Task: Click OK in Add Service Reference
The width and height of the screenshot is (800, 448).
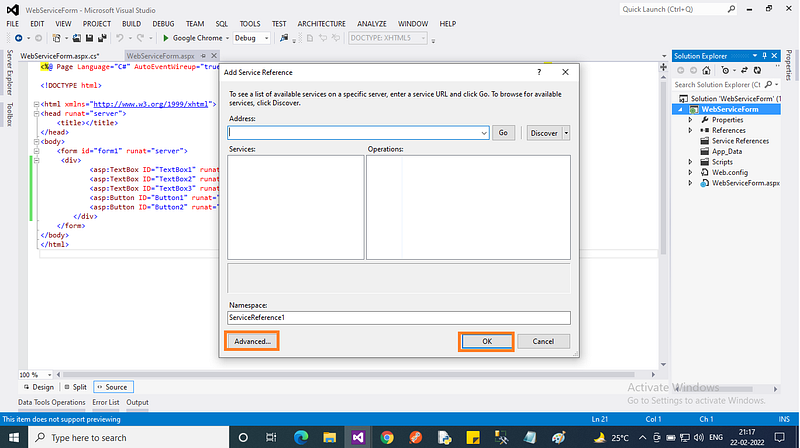Action: coord(487,341)
